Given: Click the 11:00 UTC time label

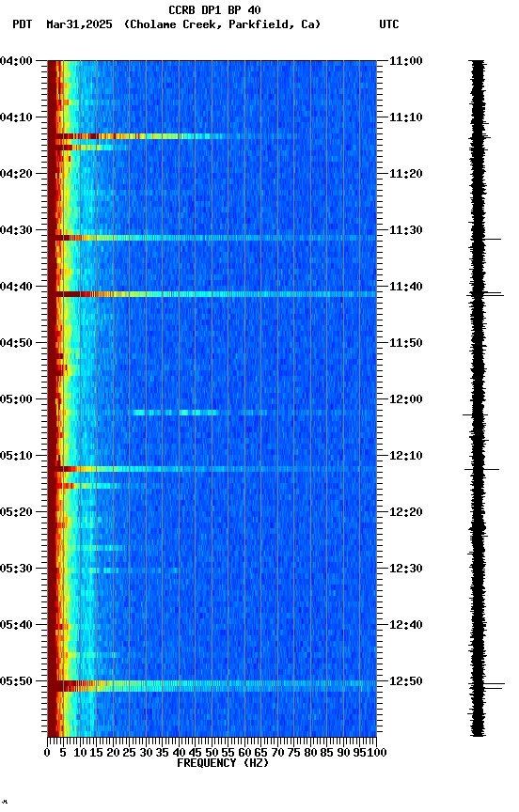Looking at the screenshot, I should 406,61.
